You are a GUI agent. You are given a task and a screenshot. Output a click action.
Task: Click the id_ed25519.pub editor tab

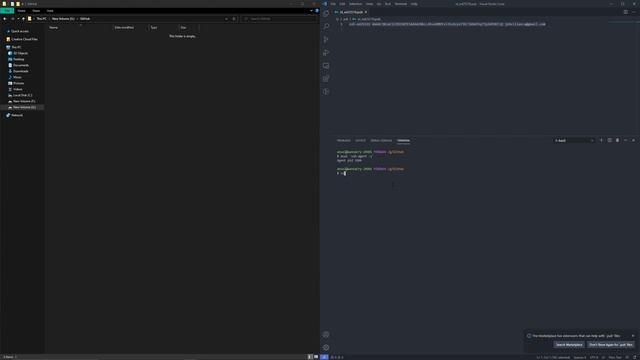[351, 12]
